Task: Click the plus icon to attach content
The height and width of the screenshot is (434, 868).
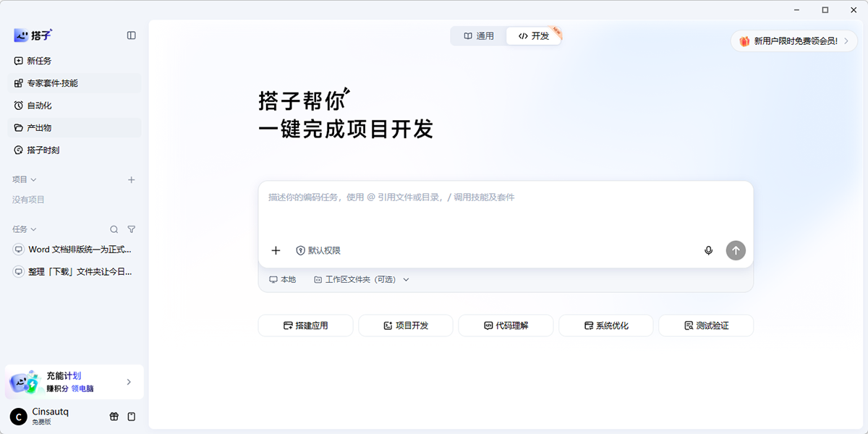Action: pos(276,250)
